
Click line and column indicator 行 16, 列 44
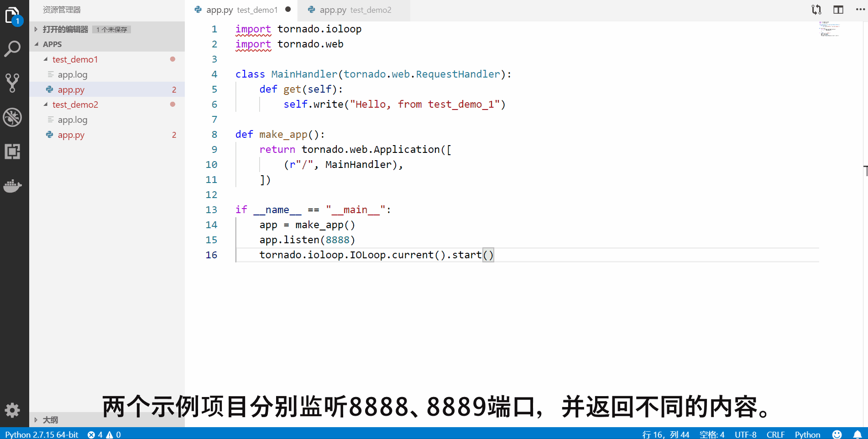(666, 434)
